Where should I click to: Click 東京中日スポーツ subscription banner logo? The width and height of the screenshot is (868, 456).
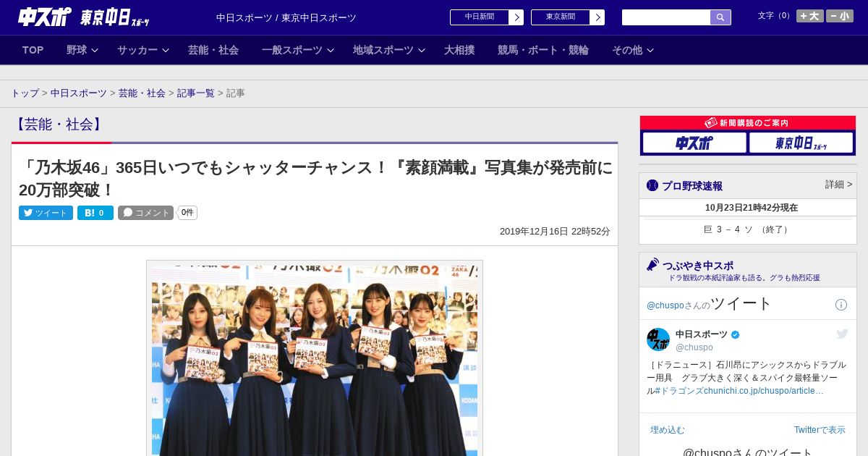pyautogui.click(x=801, y=143)
